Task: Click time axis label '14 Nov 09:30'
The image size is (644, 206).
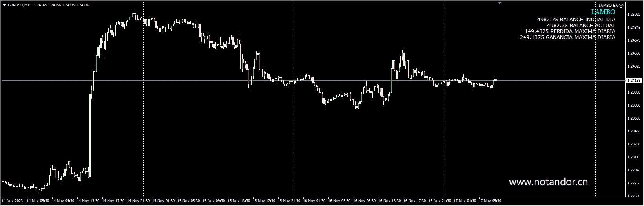Action: [x=63, y=200]
